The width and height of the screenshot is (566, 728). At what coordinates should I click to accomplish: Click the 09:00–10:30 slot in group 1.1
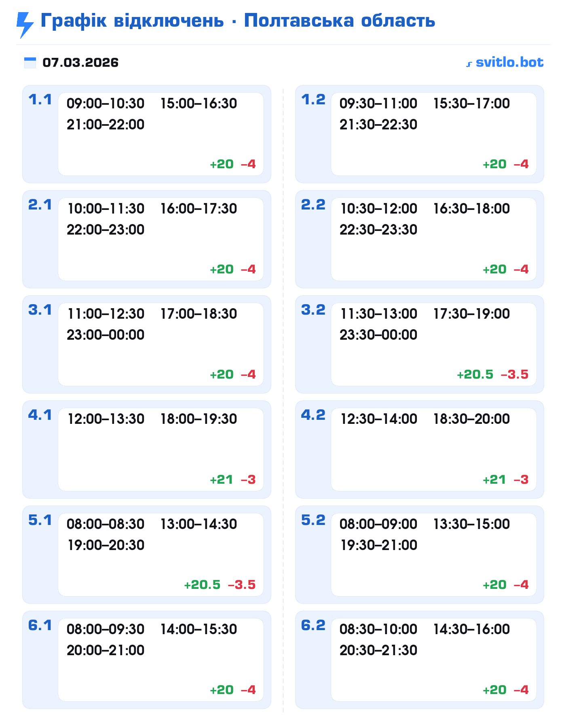coord(106,104)
